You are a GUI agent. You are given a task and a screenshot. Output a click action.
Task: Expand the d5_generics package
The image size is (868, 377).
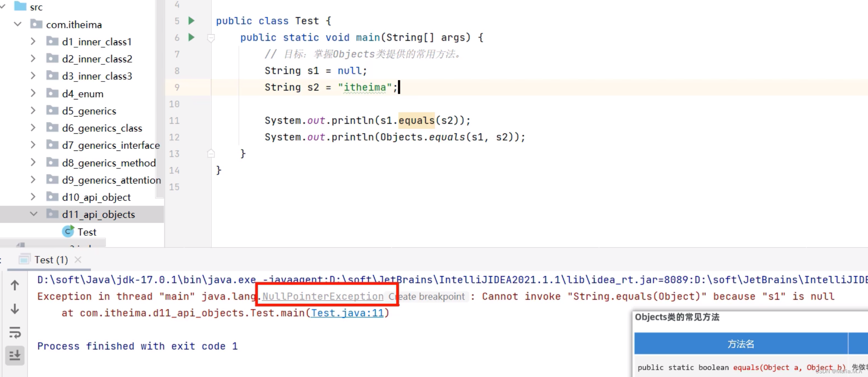click(33, 111)
